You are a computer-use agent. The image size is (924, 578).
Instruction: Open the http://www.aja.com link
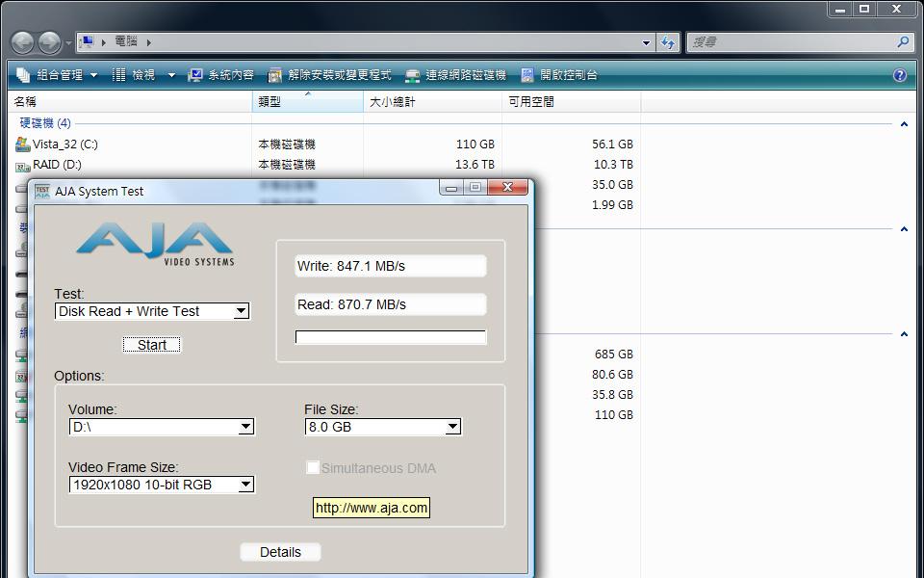372,508
